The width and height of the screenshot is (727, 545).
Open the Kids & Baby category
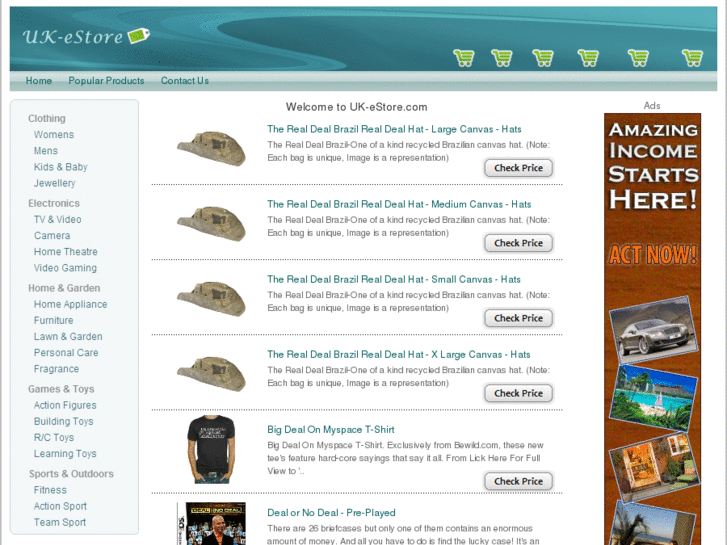click(61, 167)
